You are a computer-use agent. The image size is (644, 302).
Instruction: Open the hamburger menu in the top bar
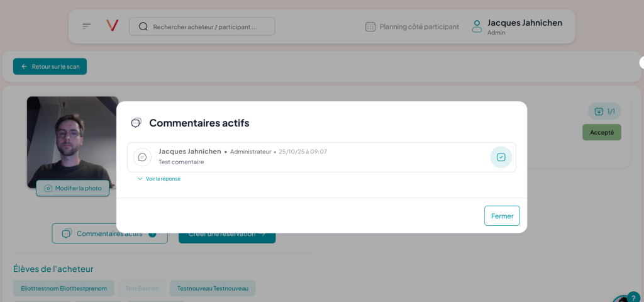click(x=87, y=26)
